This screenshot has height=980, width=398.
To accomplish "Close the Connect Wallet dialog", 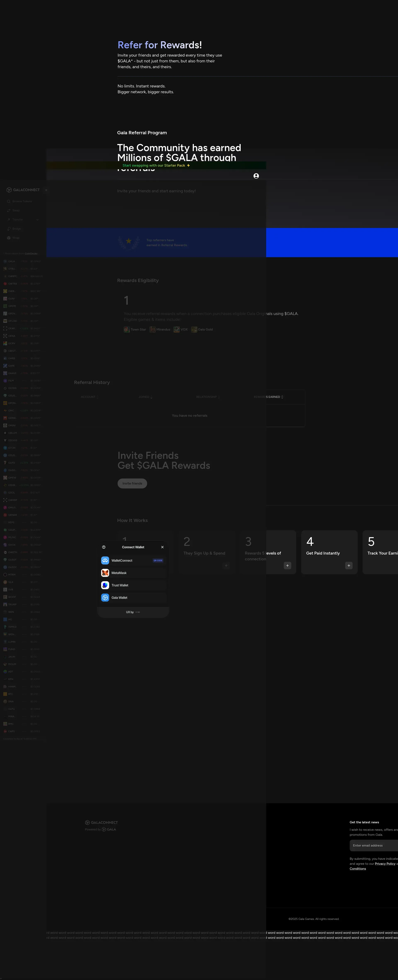I will [x=163, y=547].
